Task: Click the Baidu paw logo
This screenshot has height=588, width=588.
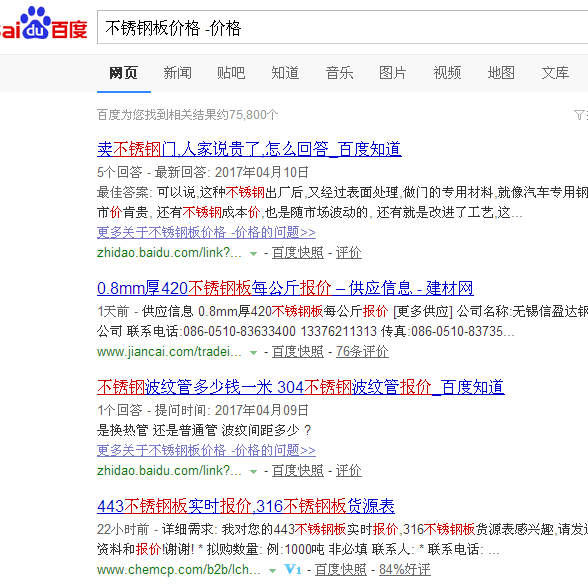Action: [x=43, y=23]
